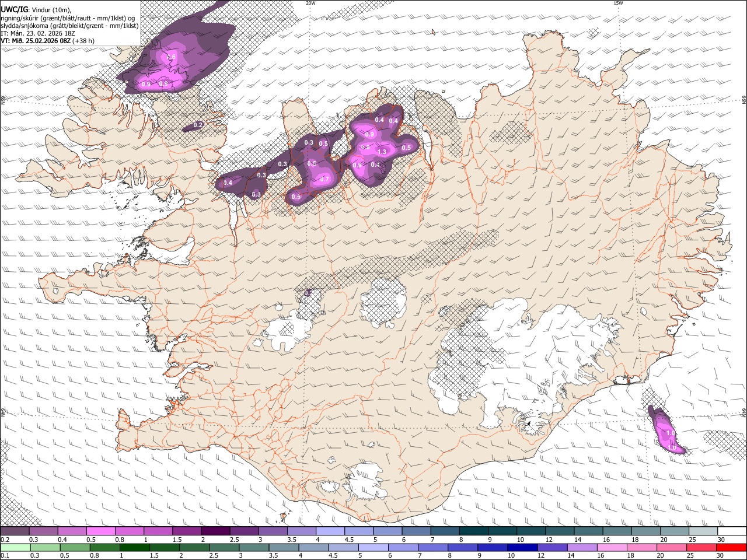Click the '30' tick label in snow legend
This screenshot has height=560, width=747.
point(721,539)
